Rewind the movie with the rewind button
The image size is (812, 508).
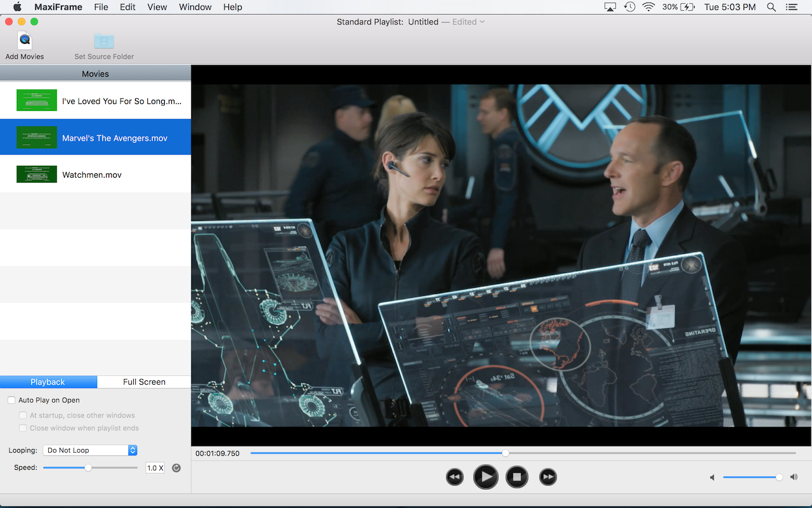coord(455,477)
